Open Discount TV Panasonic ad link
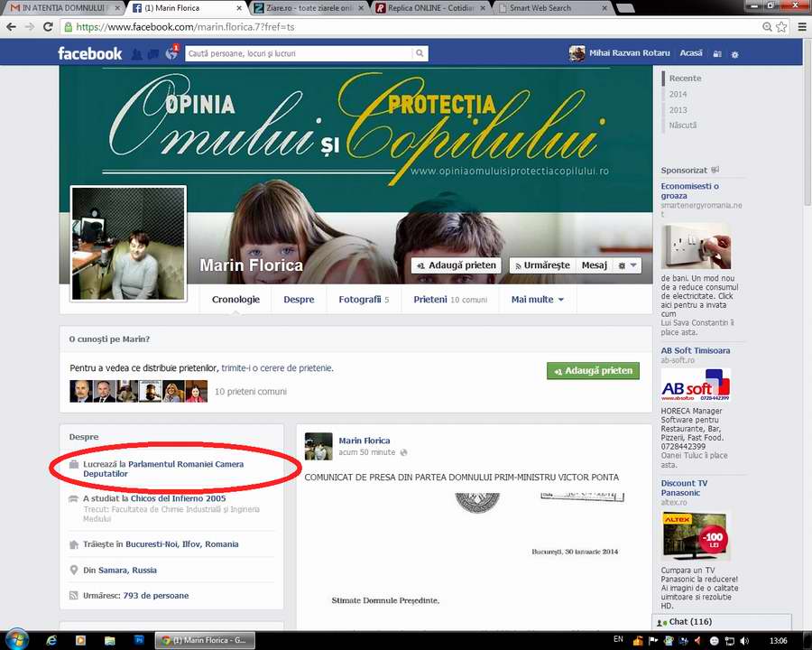812x650 pixels. pos(684,487)
